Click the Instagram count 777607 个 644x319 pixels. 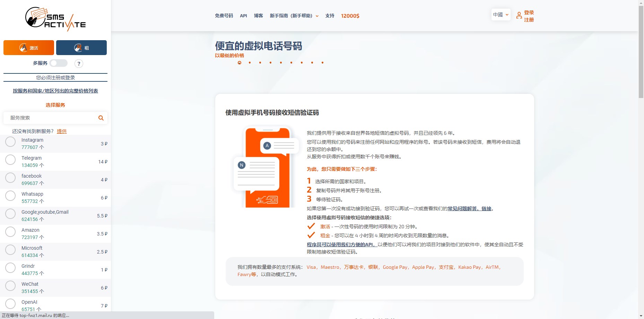click(33, 147)
